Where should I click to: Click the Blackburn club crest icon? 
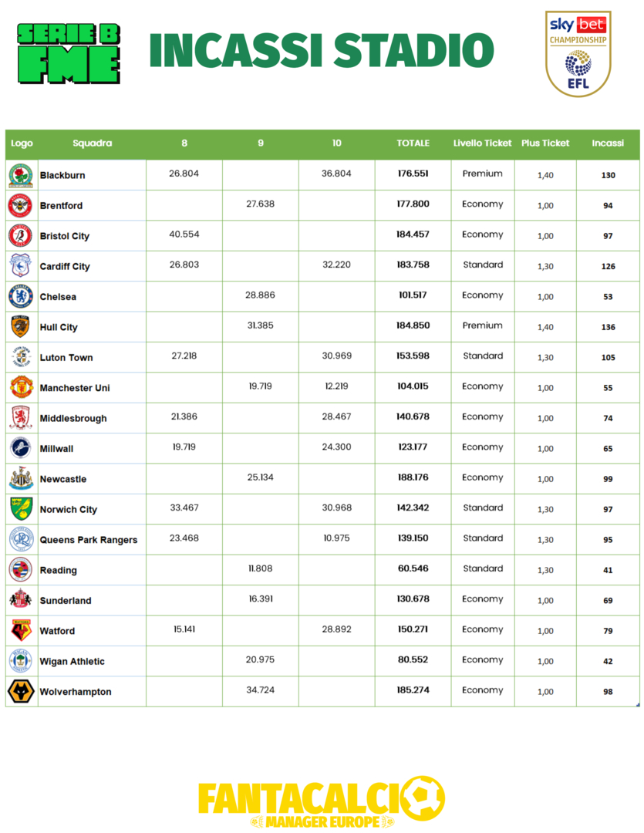(x=21, y=175)
